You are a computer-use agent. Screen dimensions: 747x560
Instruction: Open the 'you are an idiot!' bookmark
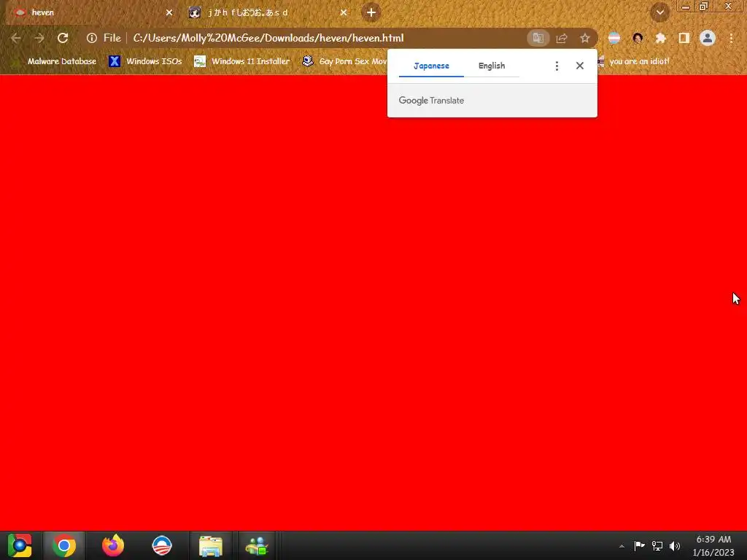tap(635, 61)
